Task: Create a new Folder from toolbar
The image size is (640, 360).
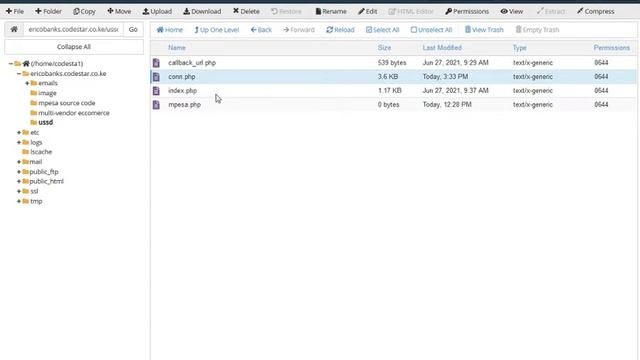Action: point(48,11)
